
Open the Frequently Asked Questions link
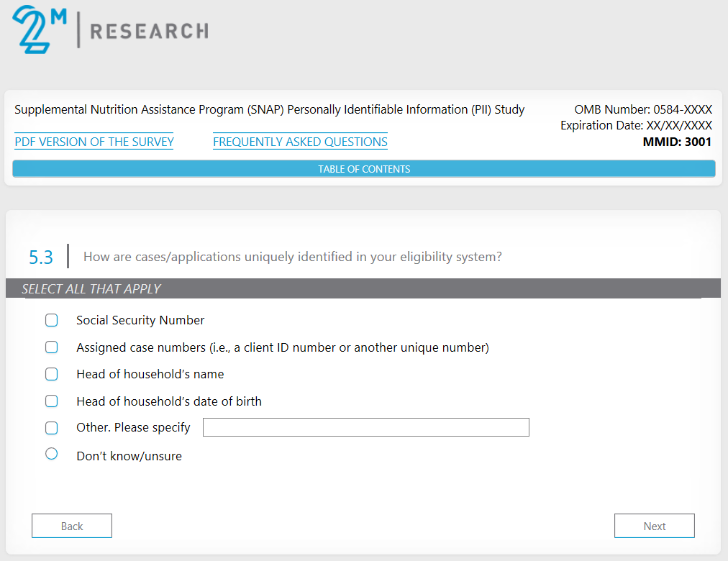(x=300, y=142)
